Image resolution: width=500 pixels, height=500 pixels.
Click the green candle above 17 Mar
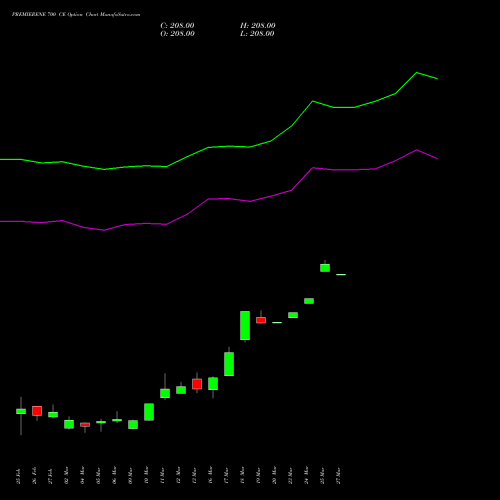[229, 364]
